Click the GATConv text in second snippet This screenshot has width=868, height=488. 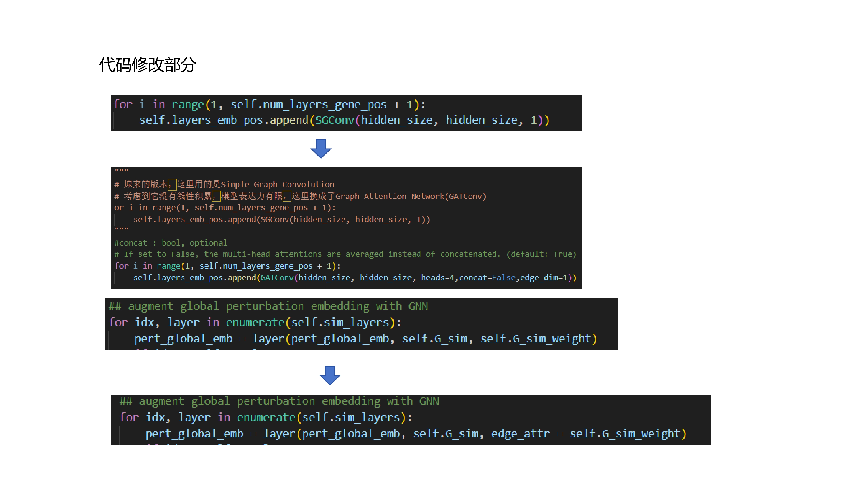coord(277,278)
